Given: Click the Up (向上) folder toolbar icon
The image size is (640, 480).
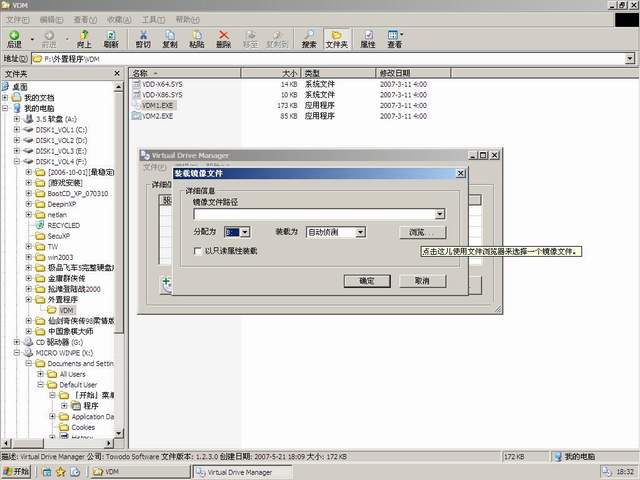Looking at the screenshot, I should pyautogui.click(x=84, y=38).
